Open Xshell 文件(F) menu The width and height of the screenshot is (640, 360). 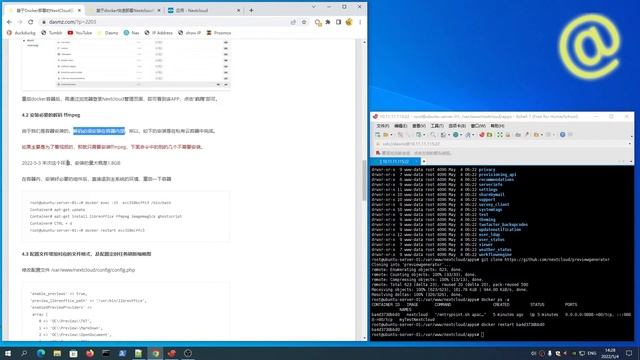[x=382, y=126]
